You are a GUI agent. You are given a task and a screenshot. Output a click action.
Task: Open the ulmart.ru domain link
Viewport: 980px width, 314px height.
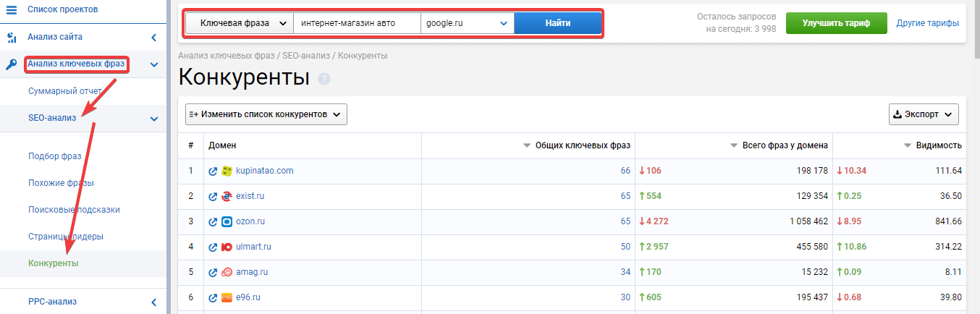point(253,247)
